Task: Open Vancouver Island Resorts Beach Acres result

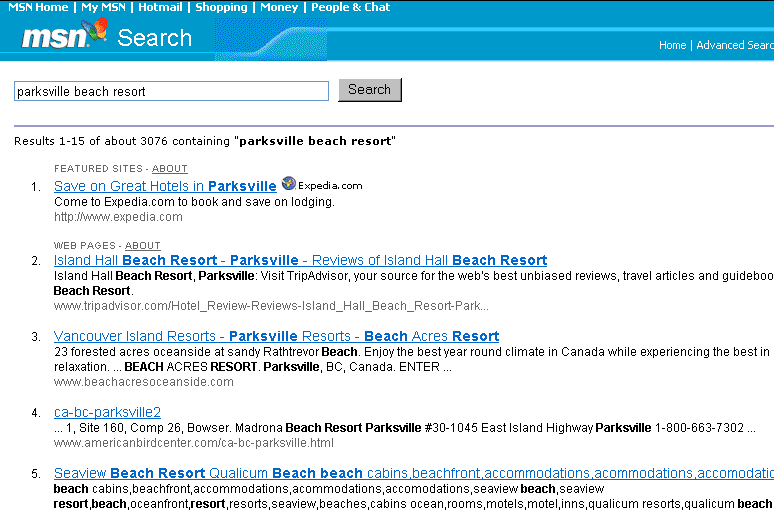Action: tap(276, 336)
